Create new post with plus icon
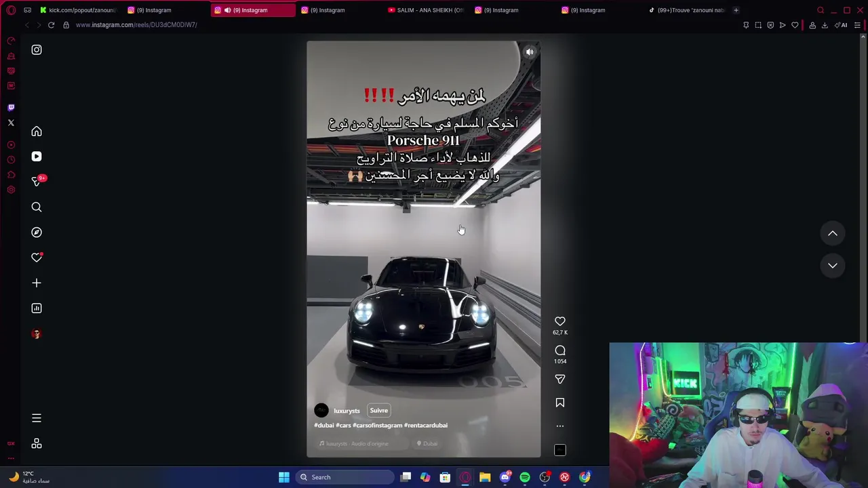This screenshot has width=868, height=488. click(37, 283)
